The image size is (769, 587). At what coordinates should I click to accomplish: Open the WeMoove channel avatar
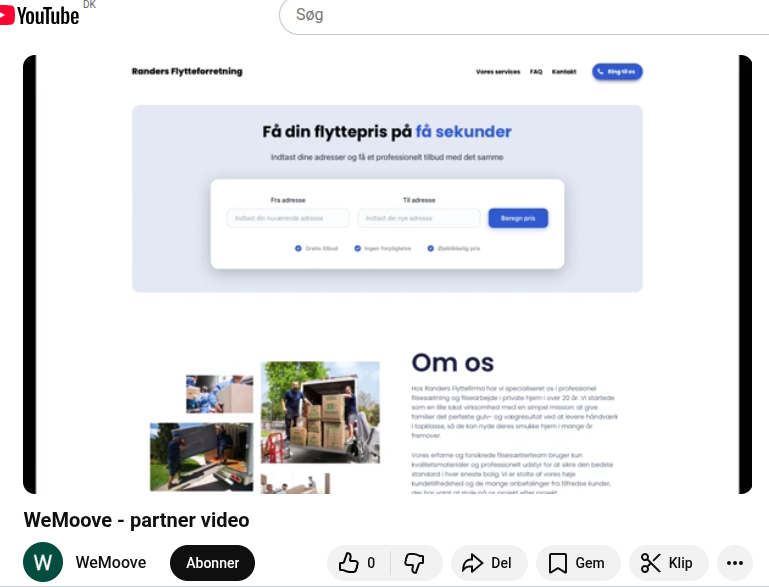43,563
